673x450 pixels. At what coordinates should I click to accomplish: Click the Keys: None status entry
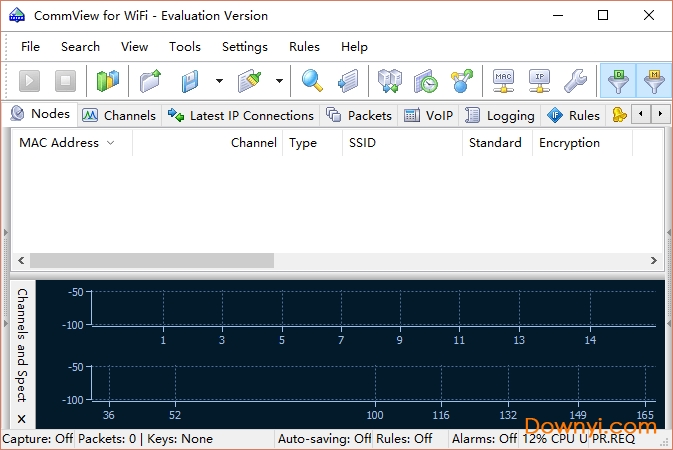(x=180, y=439)
